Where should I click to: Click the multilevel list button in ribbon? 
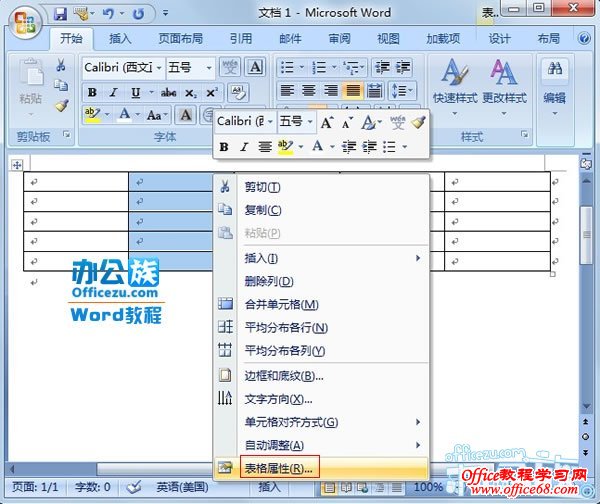click(354, 68)
